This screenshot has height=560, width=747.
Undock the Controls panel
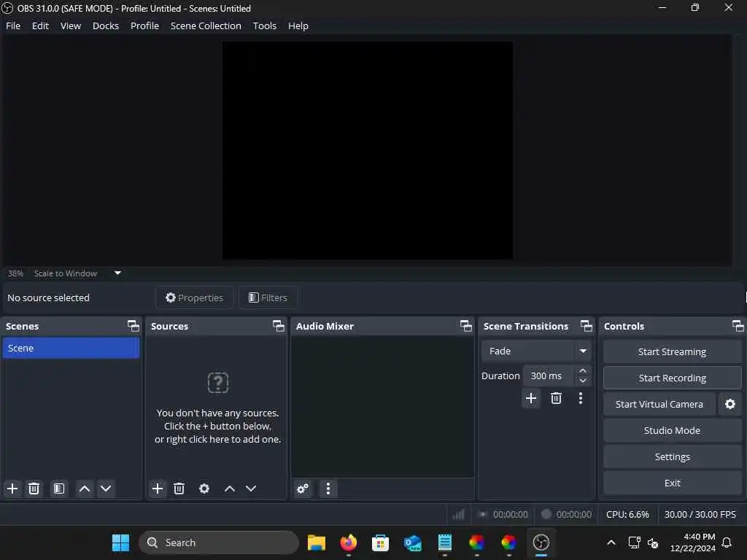[x=738, y=326]
